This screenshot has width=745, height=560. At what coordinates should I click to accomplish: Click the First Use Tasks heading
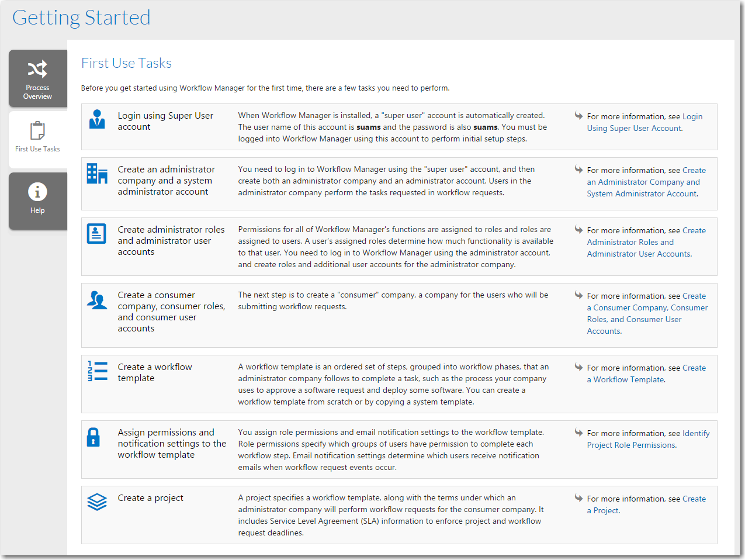126,63
